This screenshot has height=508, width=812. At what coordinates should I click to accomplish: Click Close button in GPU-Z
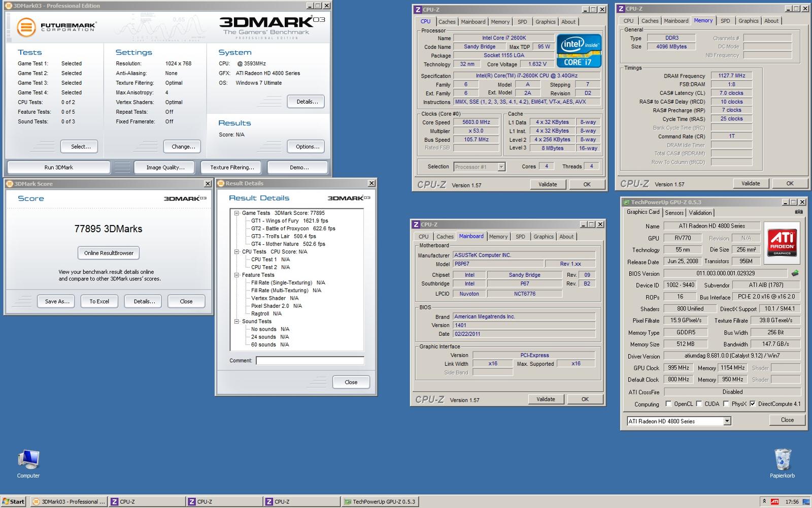click(x=787, y=420)
